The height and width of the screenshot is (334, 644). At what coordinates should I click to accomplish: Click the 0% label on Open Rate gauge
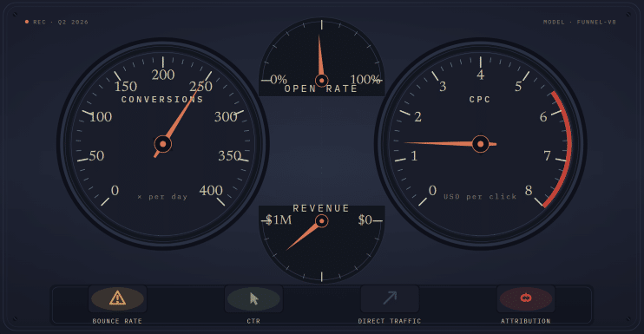(279, 79)
